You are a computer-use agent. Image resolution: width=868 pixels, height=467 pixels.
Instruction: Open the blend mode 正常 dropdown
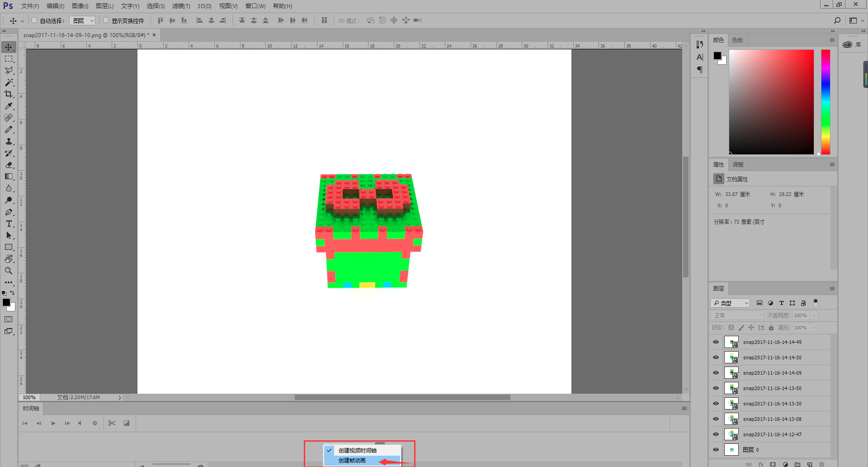coord(737,315)
